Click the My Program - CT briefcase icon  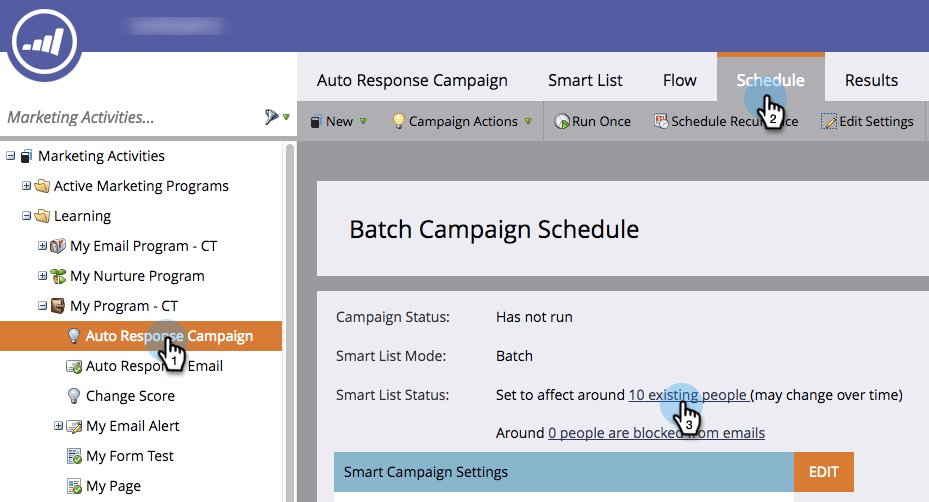pos(58,306)
